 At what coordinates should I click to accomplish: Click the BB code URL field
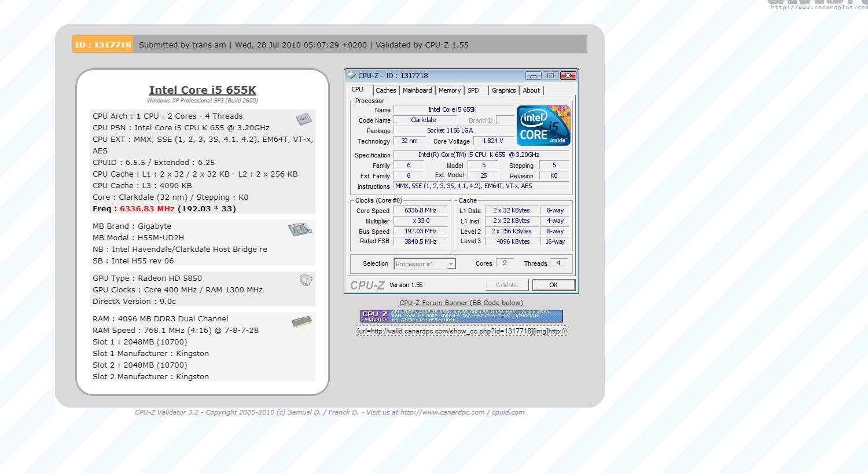(x=461, y=331)
